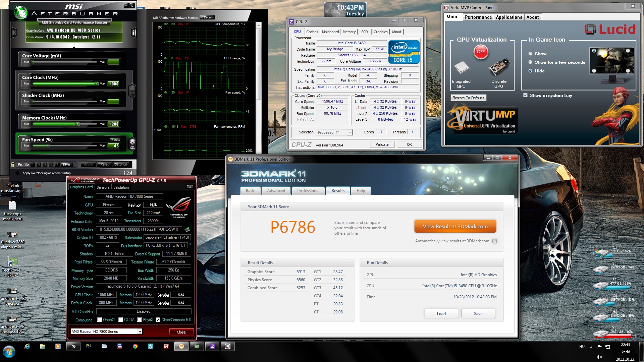644x362 pixels.
Task: Open the GPU-Z graphics card selection dropdown
Action: click(x=140, y=331)
